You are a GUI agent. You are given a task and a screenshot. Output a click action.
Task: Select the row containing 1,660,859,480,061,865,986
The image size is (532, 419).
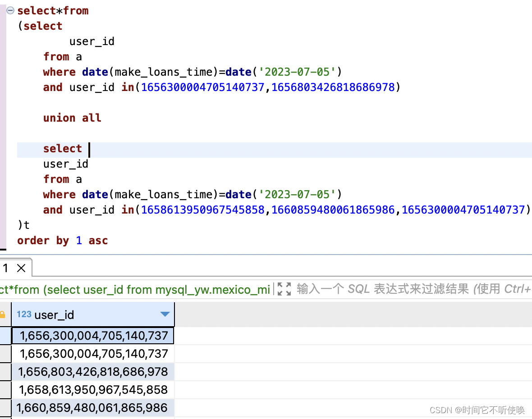pyautogui.click(x=93, y=407)
